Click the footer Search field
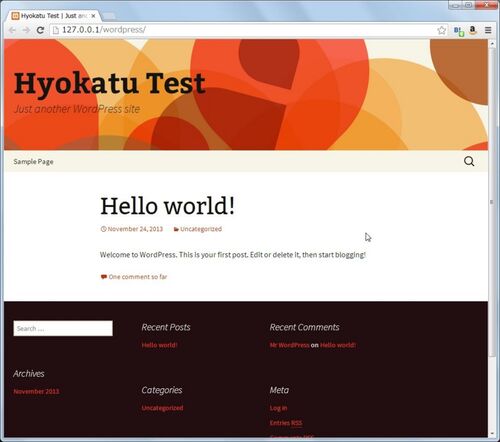500x442 pixels. 63,328
